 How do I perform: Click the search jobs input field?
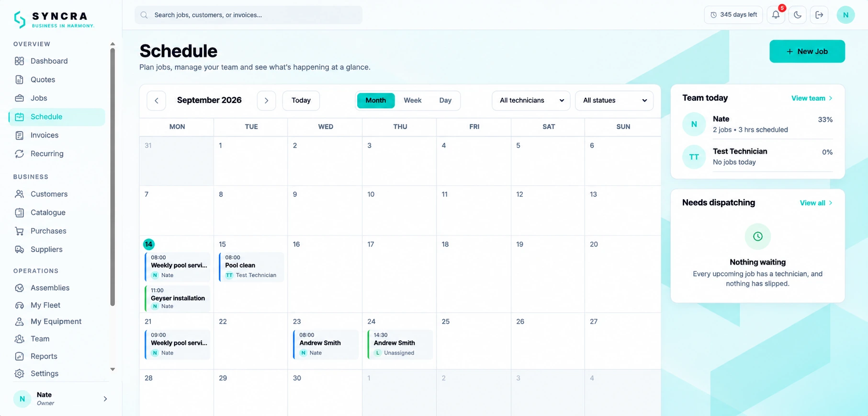tap(248, 15)
